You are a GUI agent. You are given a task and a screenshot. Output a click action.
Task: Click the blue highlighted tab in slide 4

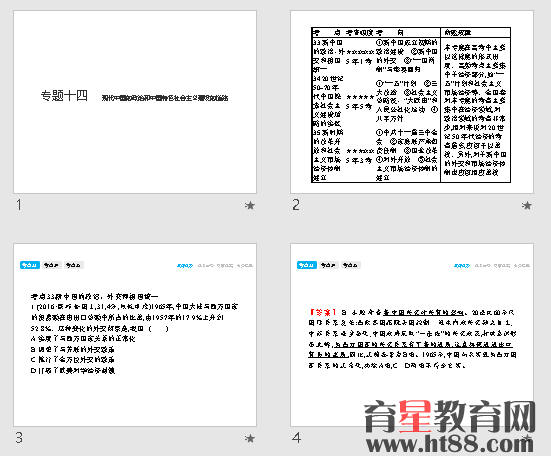click(x=307, y=265)
